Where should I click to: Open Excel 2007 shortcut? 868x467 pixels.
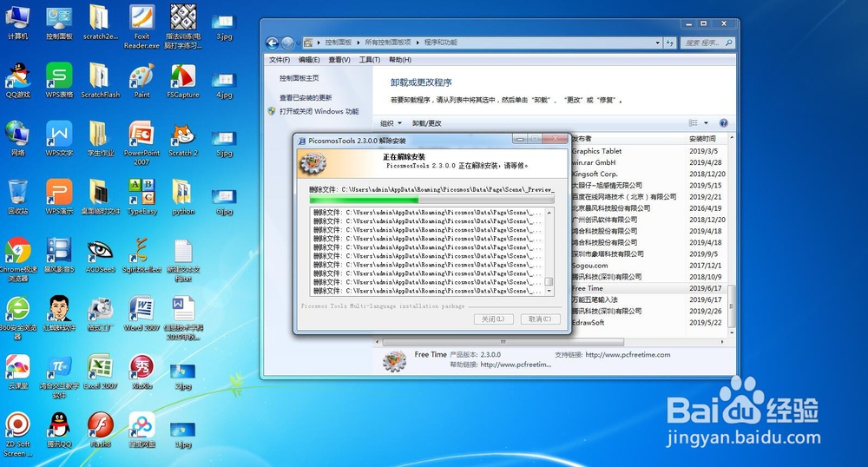point(100,372)
